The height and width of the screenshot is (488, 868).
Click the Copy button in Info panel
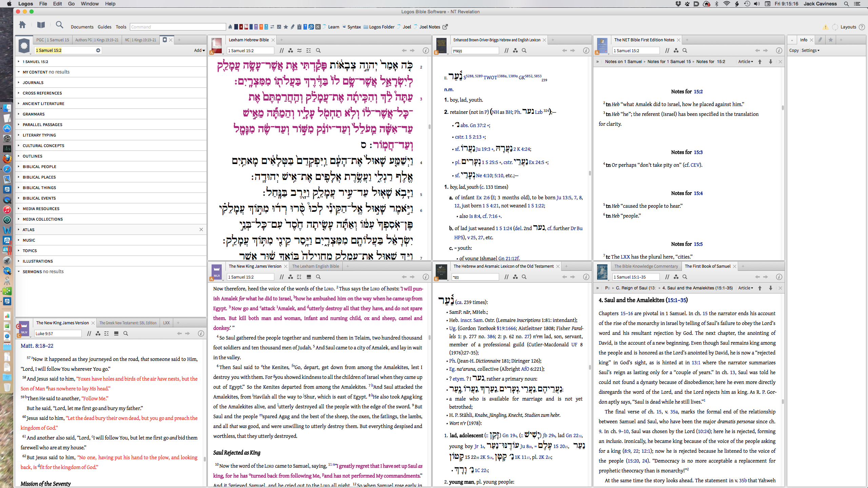pos(794,50)
